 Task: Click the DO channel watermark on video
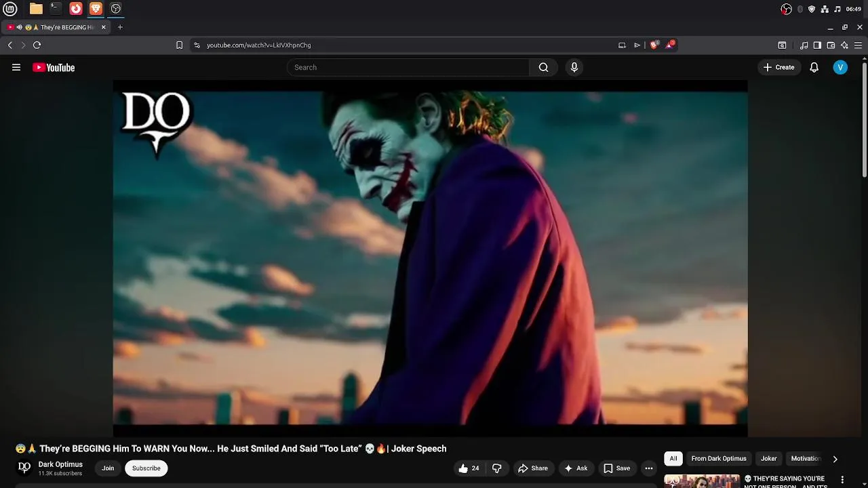(x=157, y=123)
